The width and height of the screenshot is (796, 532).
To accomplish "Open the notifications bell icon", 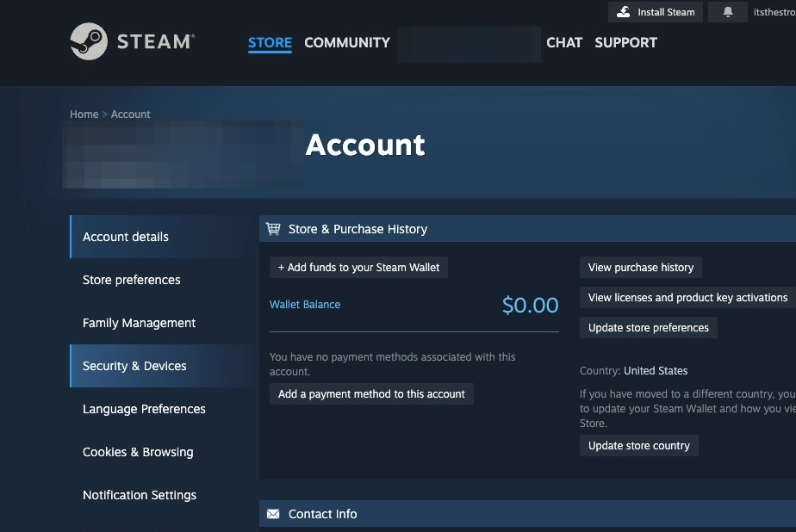I will point(727,12).
